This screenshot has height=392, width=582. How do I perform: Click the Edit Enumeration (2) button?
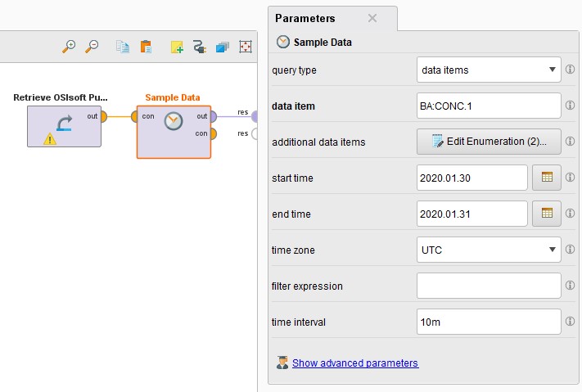click(489, 142)
